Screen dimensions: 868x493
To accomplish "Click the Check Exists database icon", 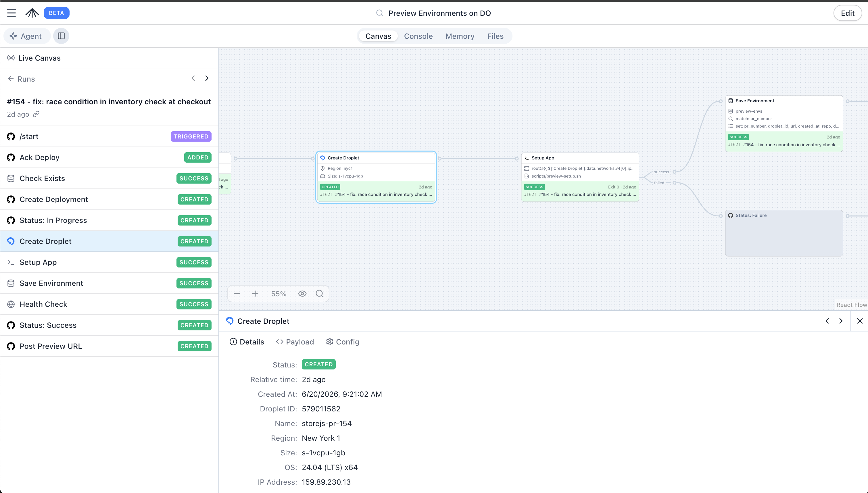I will (x=11, y=178).
